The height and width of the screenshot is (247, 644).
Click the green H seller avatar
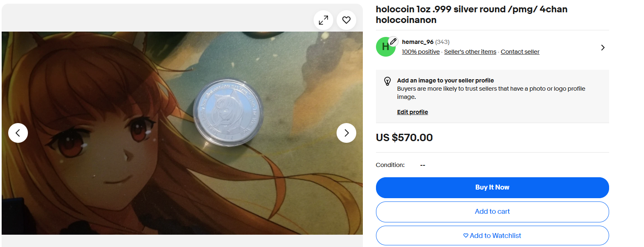click(385, 47)
